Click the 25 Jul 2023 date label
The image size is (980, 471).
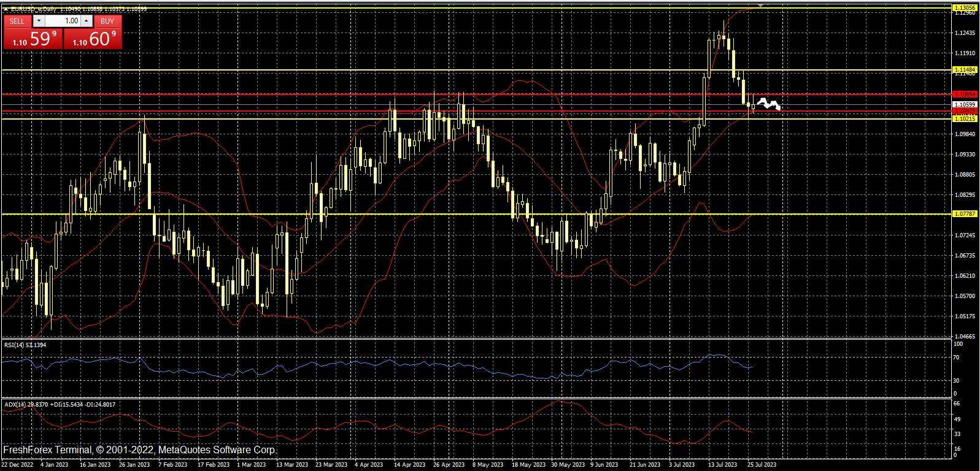[x=762, y=465]
